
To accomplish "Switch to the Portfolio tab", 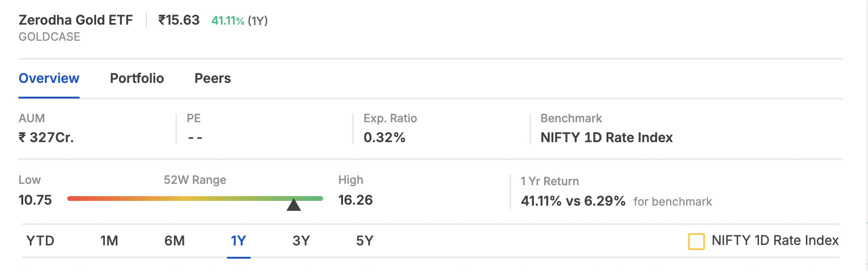I will point(137,78).
